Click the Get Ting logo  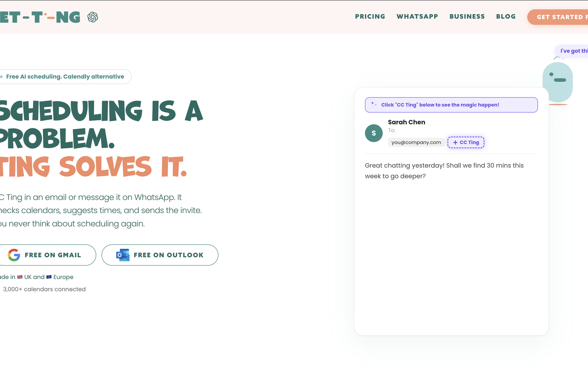(x=40, y=17)
